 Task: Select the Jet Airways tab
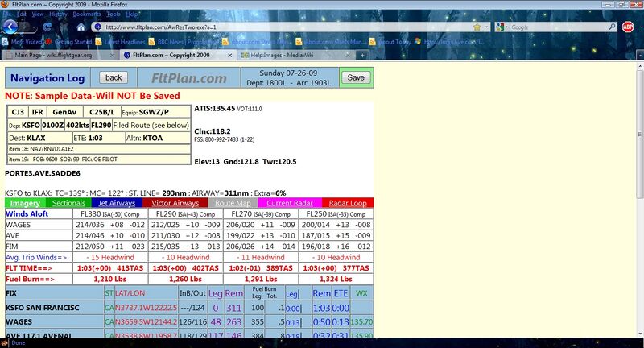pos(117,203)
